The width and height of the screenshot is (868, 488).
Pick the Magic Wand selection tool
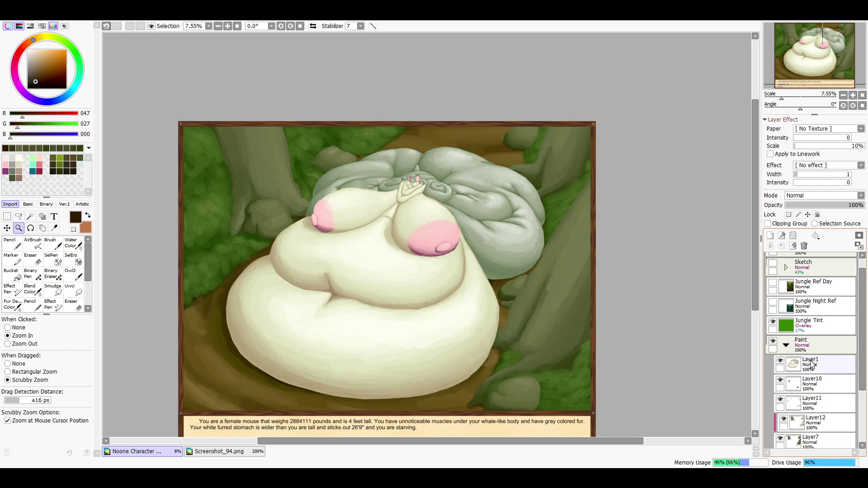coord(30,216)
